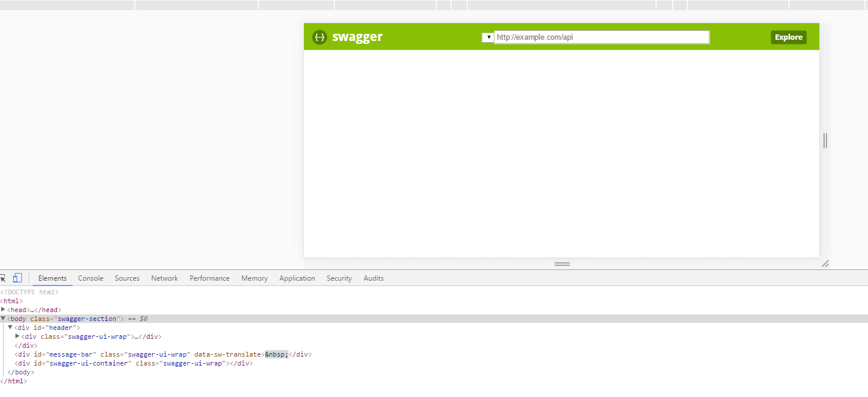Select the opening html tag line
The image size is (868, 397).
pyautogui.click(x=11, y=301)
